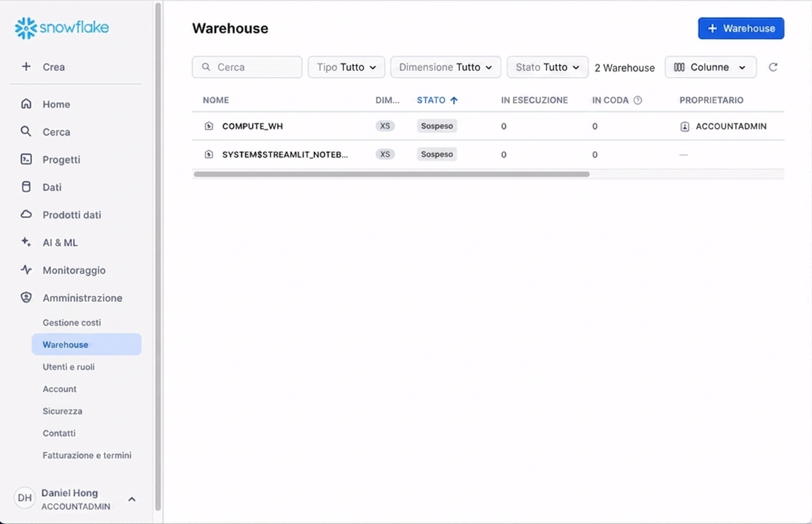This screenshot has height=524, width=812.
Task: Click the sort arrow on STATO column
Action: click(x=454, y=100)
